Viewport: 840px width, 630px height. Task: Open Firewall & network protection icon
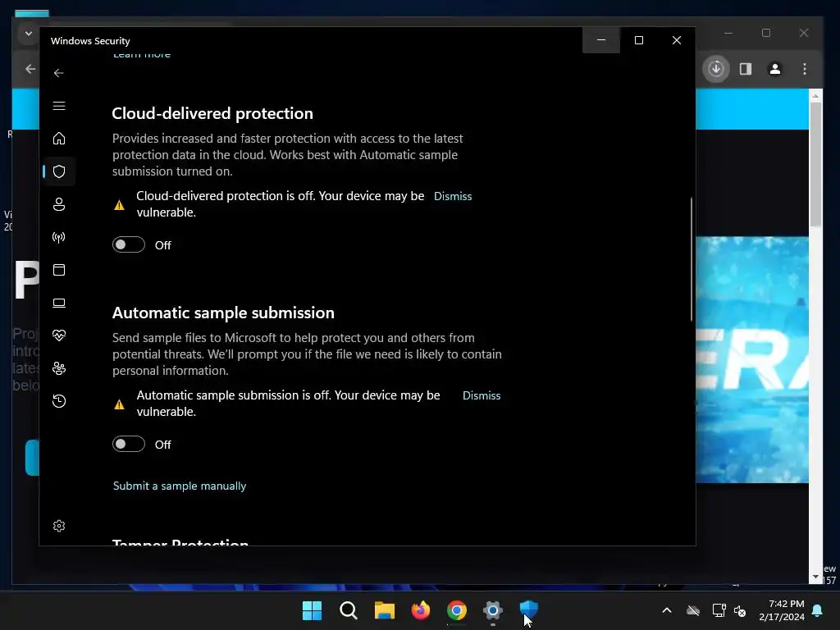59,237
